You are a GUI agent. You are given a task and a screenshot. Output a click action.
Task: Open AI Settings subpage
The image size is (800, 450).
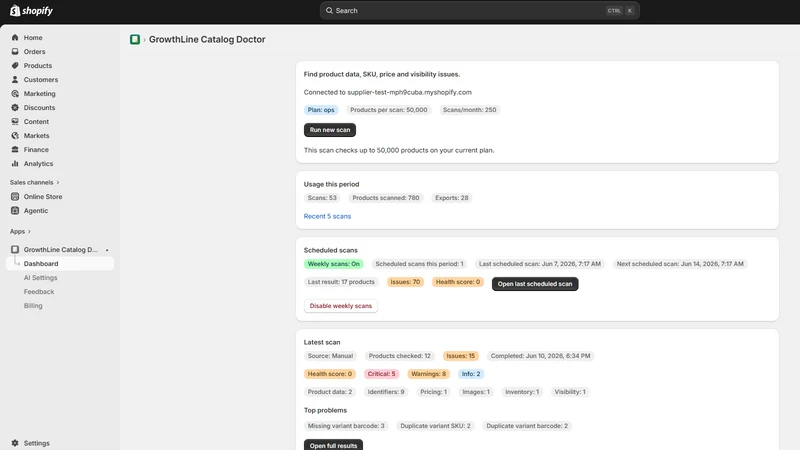point(40,278)
